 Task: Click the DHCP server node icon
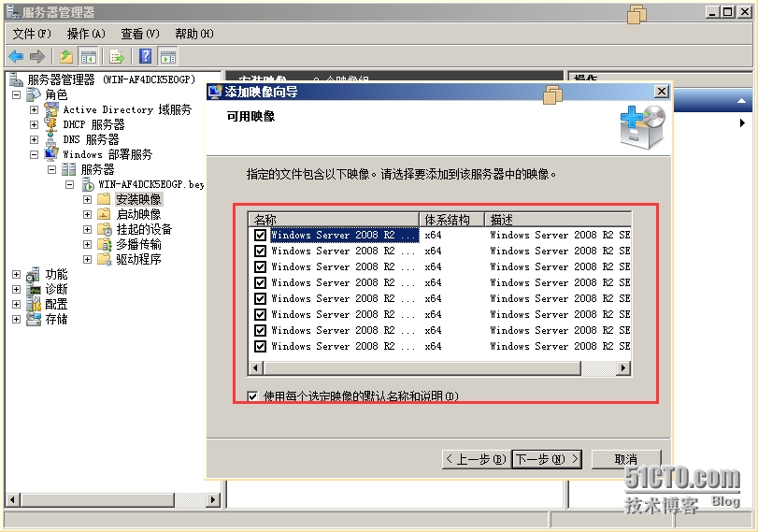[x=51, y=124]
